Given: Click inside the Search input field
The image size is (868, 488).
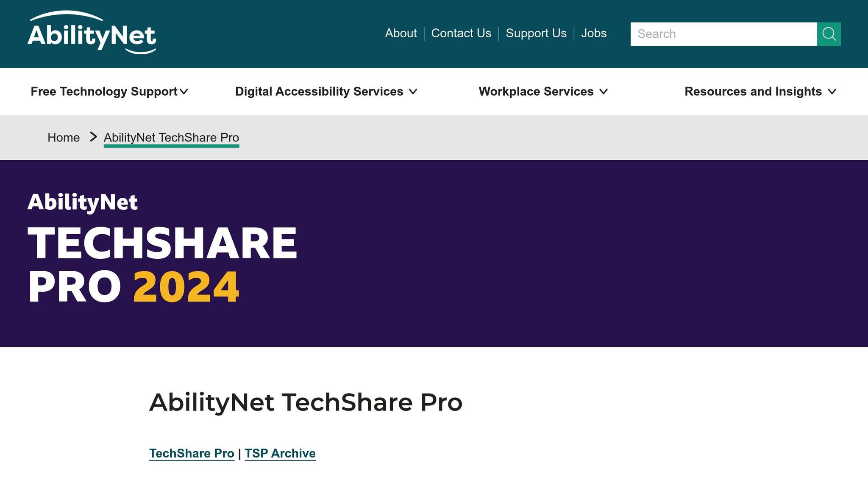Looking at the screenshot, I should pos(723,34).
